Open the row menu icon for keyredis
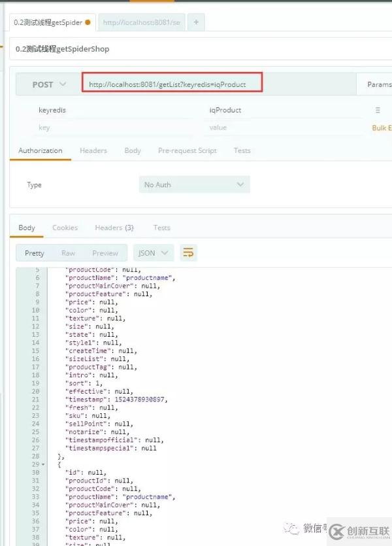 coord(378,111)
